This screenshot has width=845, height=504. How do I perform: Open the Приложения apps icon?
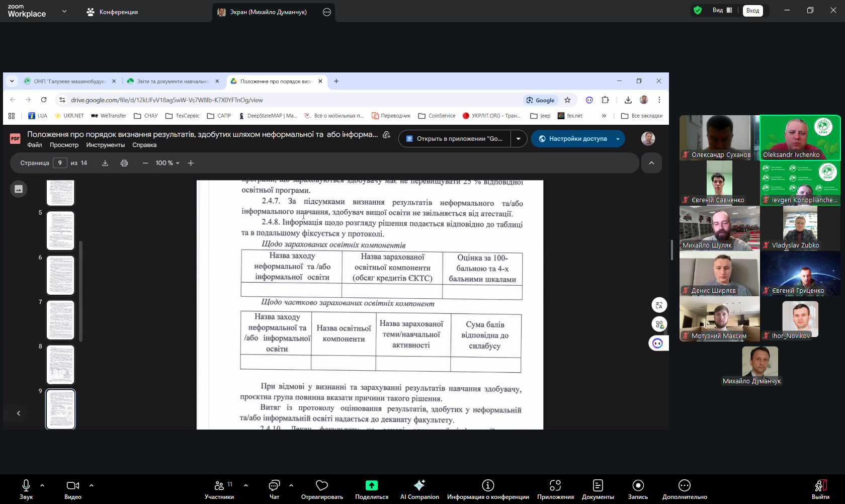pos(555,489)
